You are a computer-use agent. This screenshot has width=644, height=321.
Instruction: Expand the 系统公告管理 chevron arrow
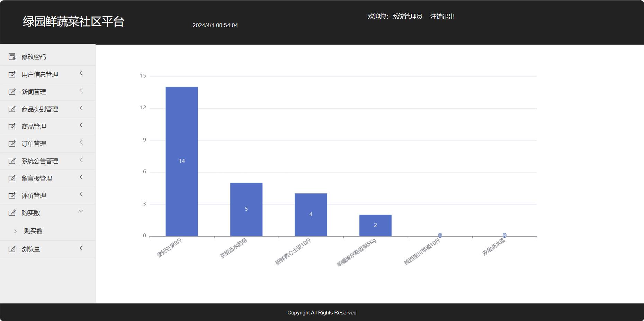tap(81, 160)
